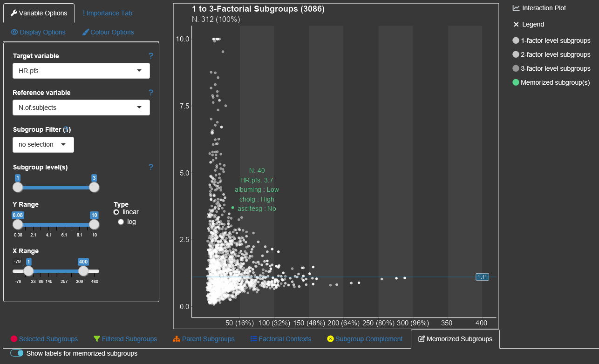Select the log Type radio button
This screenshot has width=599, height=364.
point(121,222)
